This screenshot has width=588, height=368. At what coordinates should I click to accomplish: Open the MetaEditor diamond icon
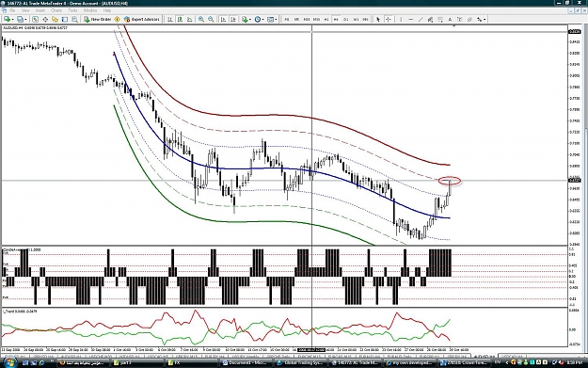point(117,19)
